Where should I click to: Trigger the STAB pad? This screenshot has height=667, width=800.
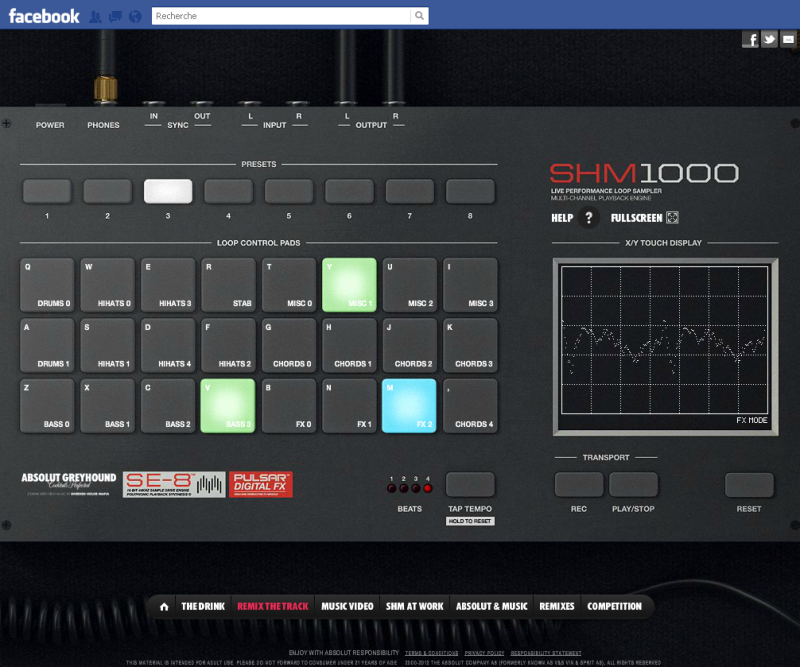click(x=229, y=285)
